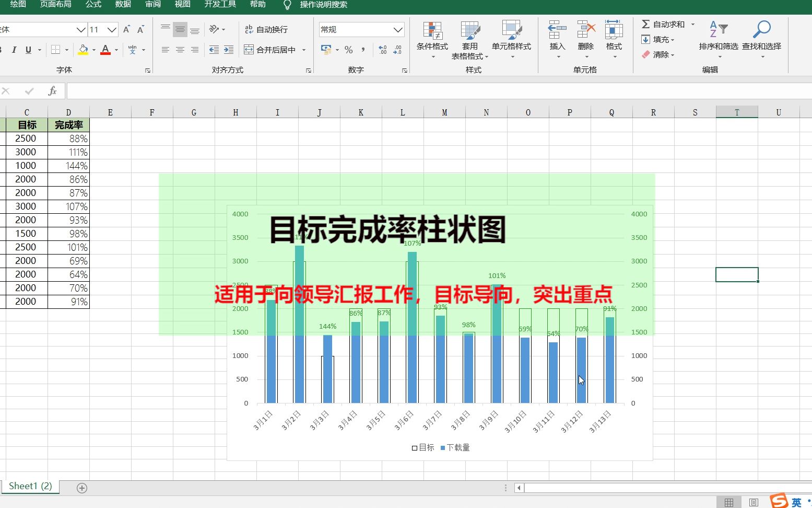
Task: Switch to 页面布局 tab
Action: 56,4
